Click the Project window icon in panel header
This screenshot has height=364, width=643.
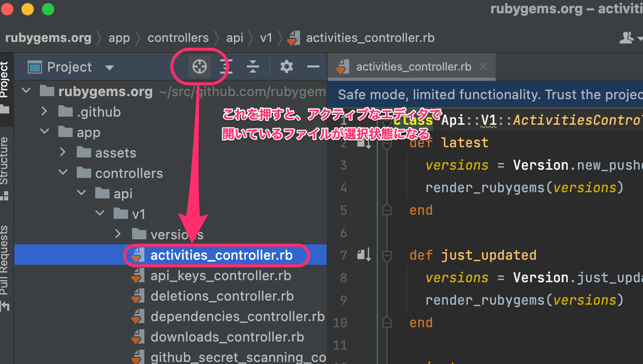(35, 67)
